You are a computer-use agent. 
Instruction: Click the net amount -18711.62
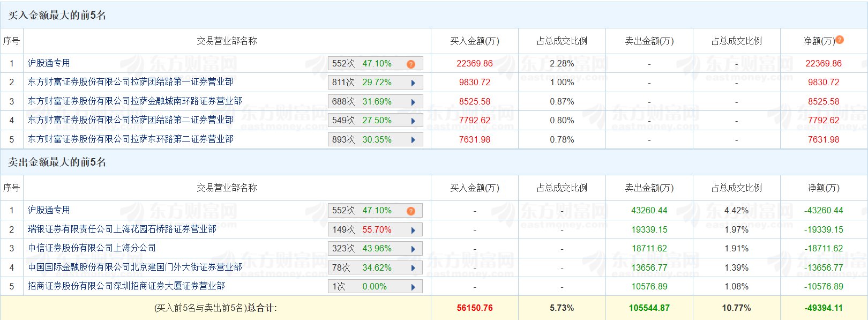(824, 249)
